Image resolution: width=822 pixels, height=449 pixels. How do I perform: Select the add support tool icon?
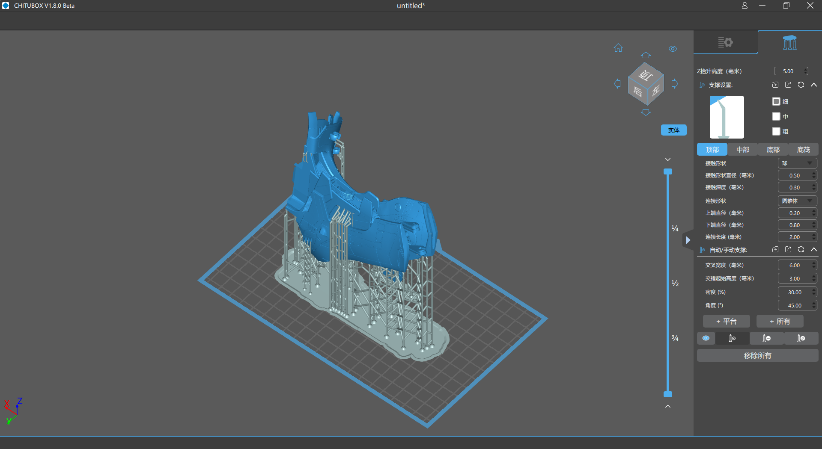click(732, 339)
